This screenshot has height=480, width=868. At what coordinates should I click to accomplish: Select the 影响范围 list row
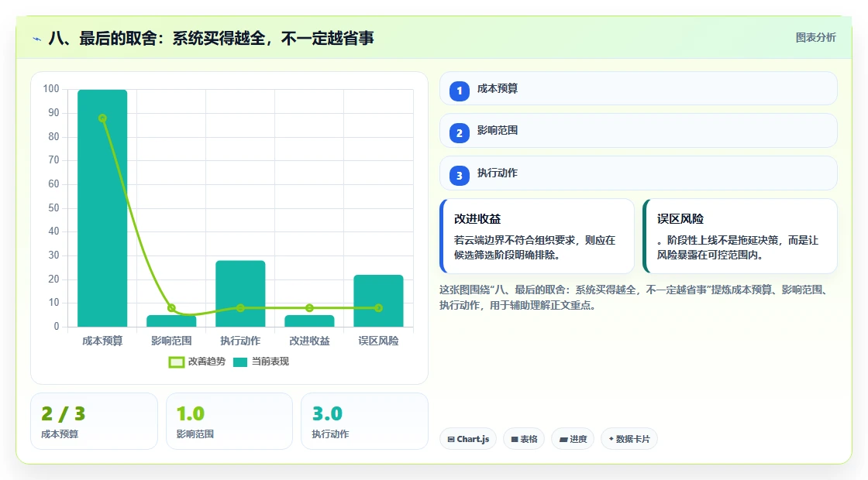tap(639, 131)
